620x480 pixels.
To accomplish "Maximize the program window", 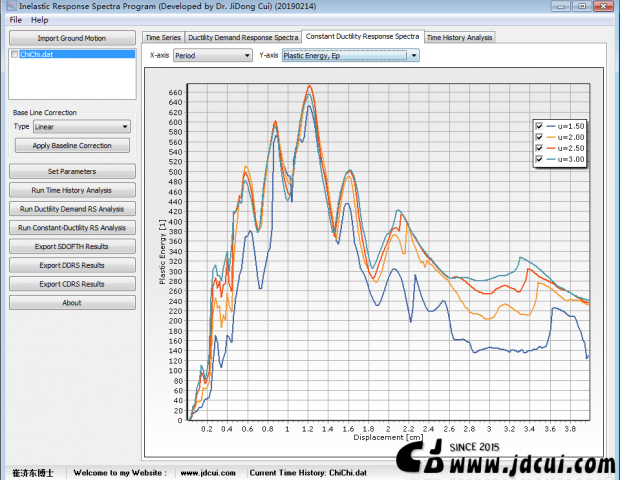I will coord(581,6).
